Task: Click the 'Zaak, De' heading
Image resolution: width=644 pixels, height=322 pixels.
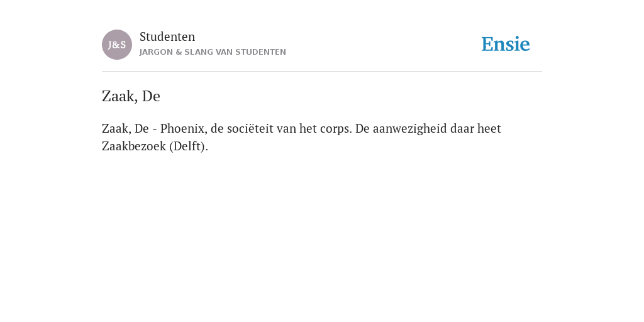Action: click(131, 96)
